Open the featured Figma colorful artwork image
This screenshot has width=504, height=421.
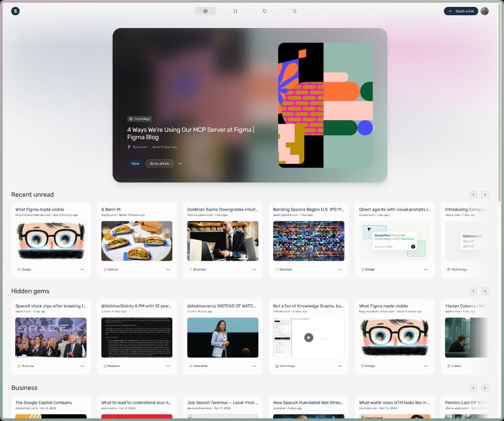point(325,105)
